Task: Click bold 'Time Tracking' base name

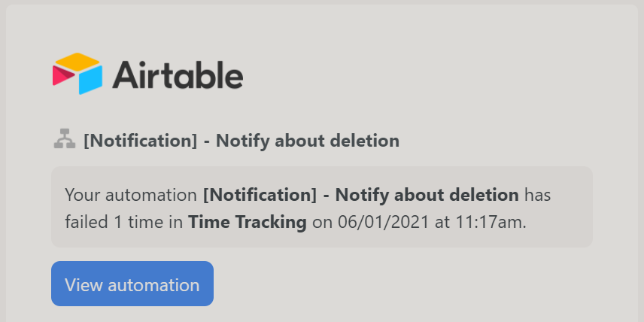Action: click(248, 222)
